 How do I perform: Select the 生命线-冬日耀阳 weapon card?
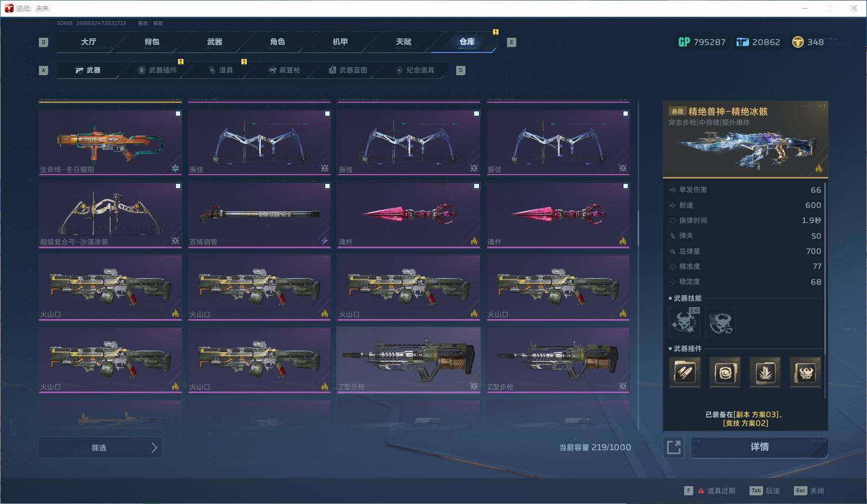click(110, 142)
